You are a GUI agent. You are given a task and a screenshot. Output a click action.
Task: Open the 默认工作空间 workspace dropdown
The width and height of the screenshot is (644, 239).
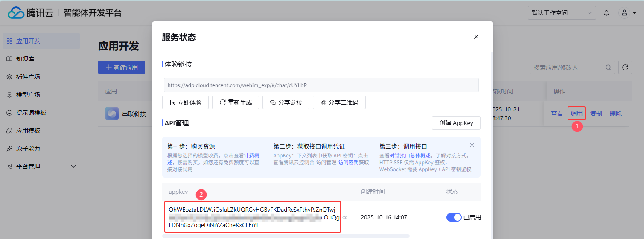(562, 13)
